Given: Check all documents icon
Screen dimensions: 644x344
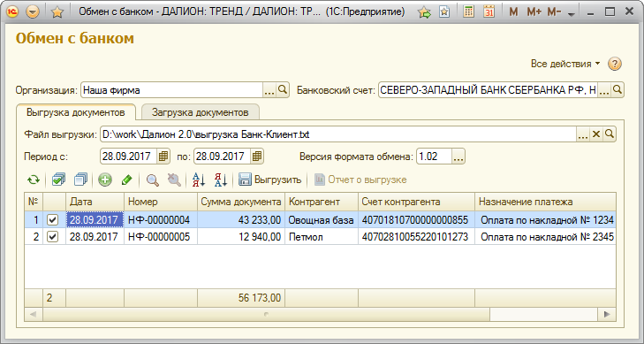Looking at the screenshot, I should (58, 180).
